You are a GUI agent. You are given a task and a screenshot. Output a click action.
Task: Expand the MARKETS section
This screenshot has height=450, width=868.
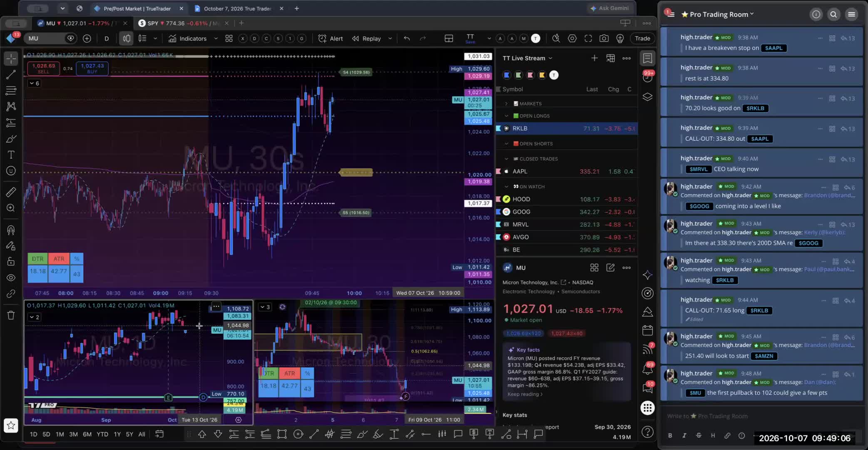[507, 104]
